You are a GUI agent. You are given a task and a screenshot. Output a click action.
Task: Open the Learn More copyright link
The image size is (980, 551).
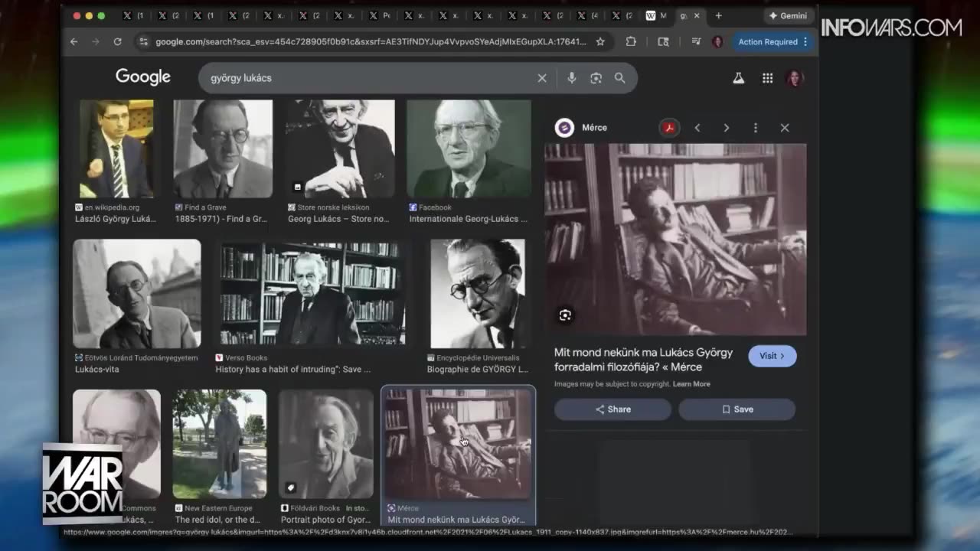point(691,384)
